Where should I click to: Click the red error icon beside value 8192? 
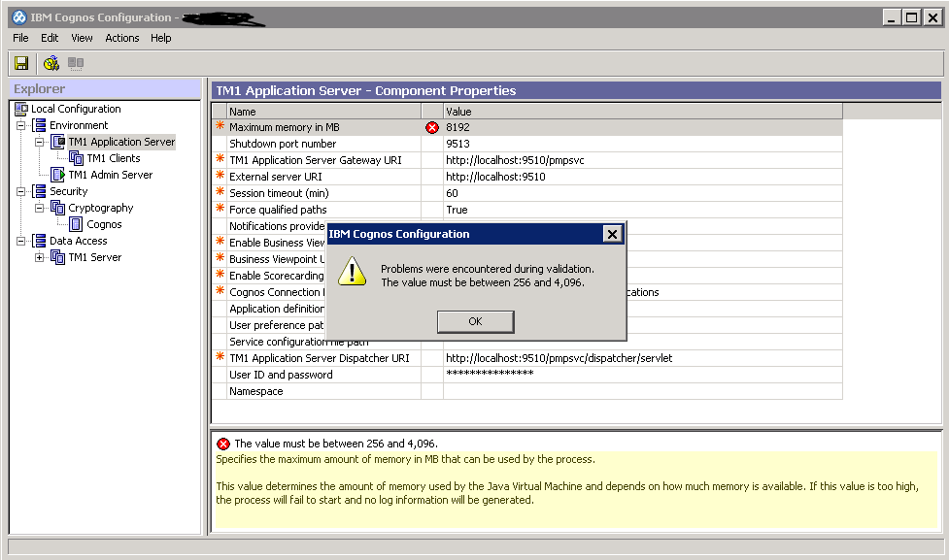(432, 127)
